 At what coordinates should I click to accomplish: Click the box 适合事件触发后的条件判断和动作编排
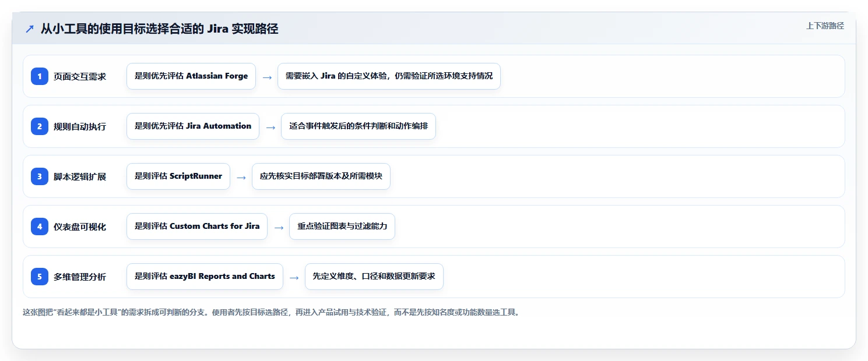(x=359, y=126)
